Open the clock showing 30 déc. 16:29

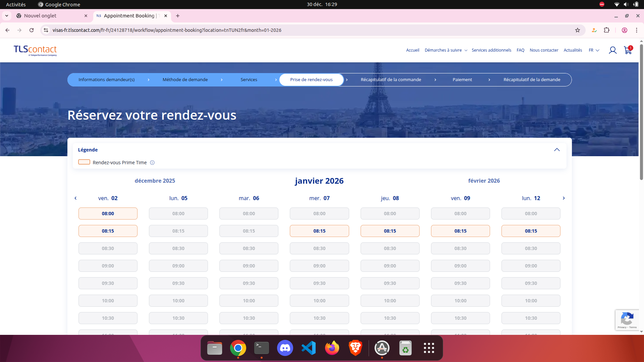[x=322, y=4]
